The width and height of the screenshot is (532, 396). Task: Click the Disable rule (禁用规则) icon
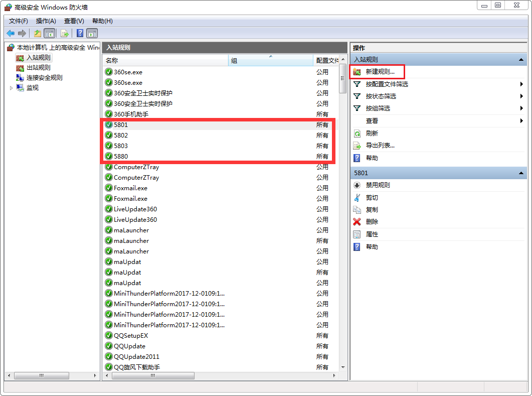pyautogui.click(x=357, y=185)
